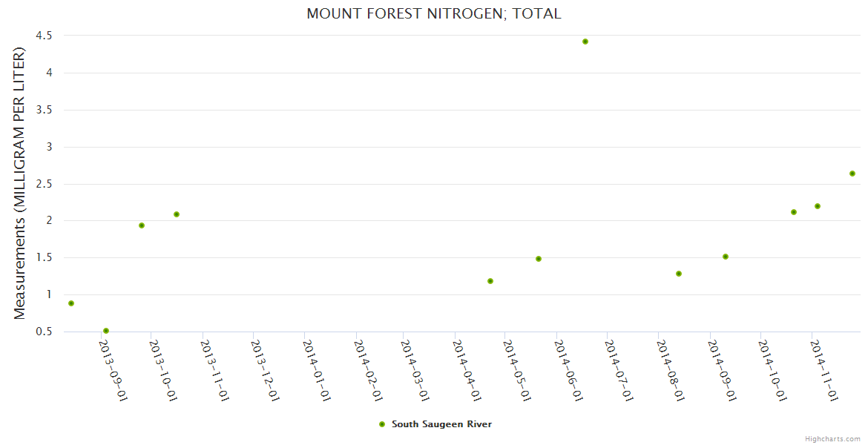Select the late October 2014 point near 2.1
The height and width of the screenshot is (445, 868).
point(794,212)
